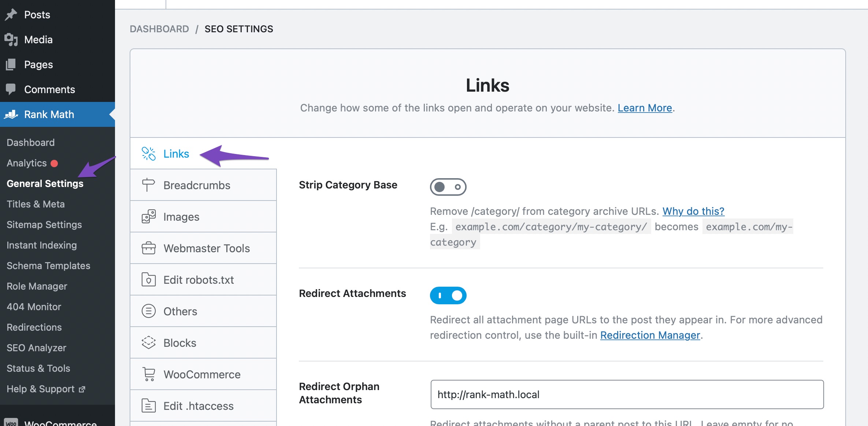The image size is (868, 426).
Task: Open Pages in the admin menu
Action: point(58,65)
